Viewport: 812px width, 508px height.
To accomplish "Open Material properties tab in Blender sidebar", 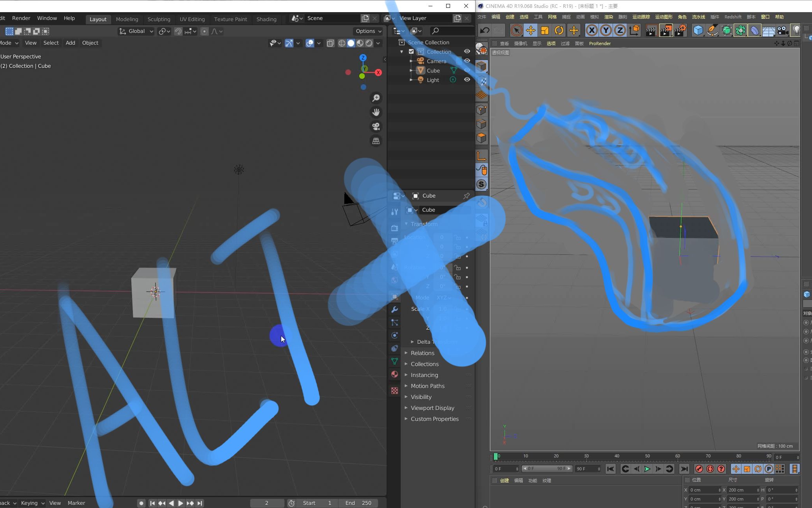I will 394,374.
